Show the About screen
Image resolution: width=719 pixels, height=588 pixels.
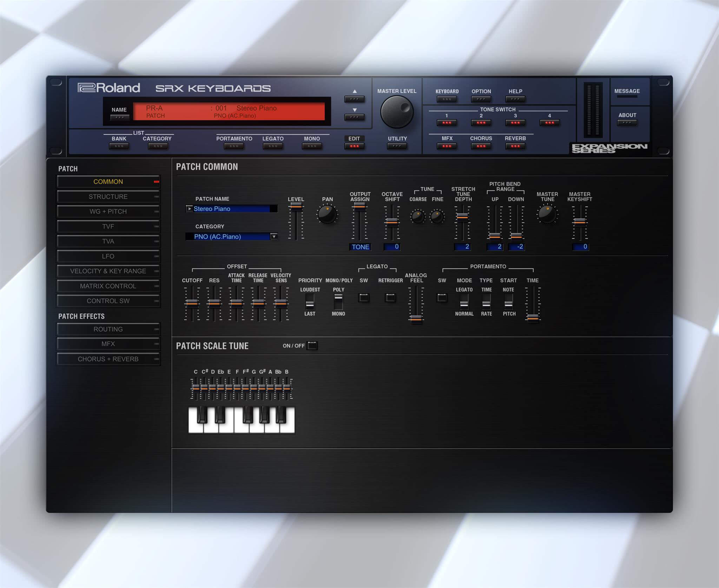(627, 122)
